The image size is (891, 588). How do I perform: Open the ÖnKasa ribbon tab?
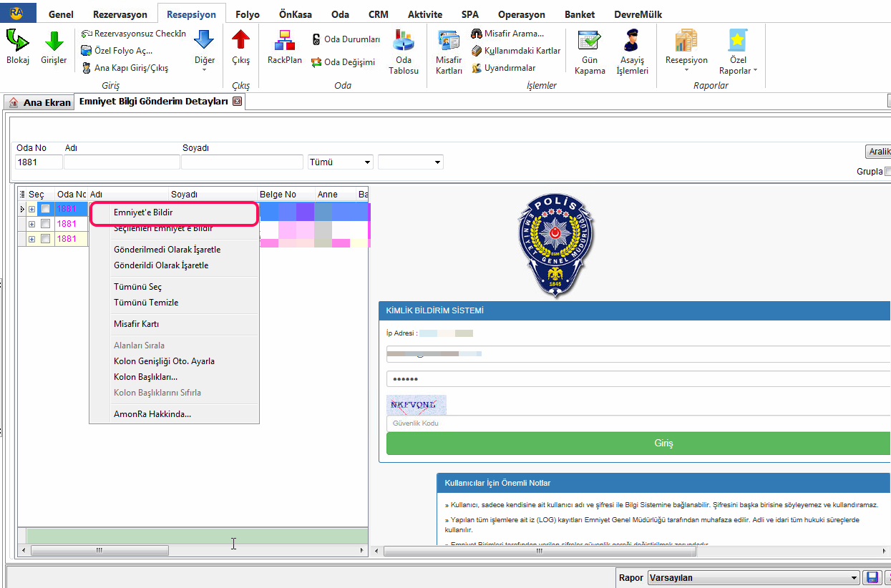[295, 14]
